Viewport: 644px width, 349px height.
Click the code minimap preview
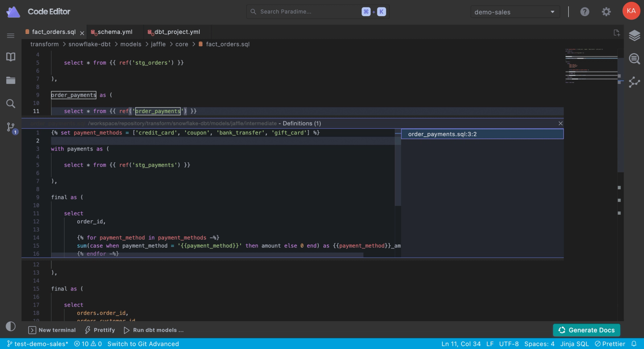point(591,65)
